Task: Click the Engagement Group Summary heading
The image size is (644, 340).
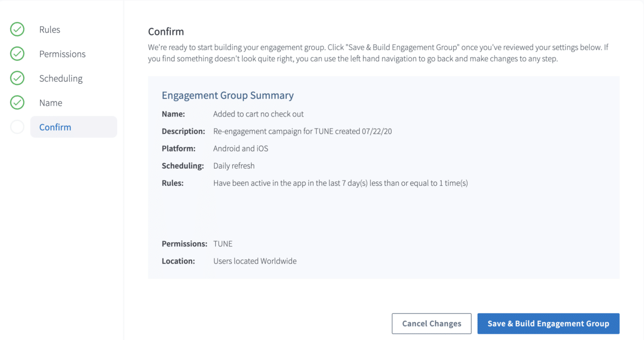Action: (228, 95)
